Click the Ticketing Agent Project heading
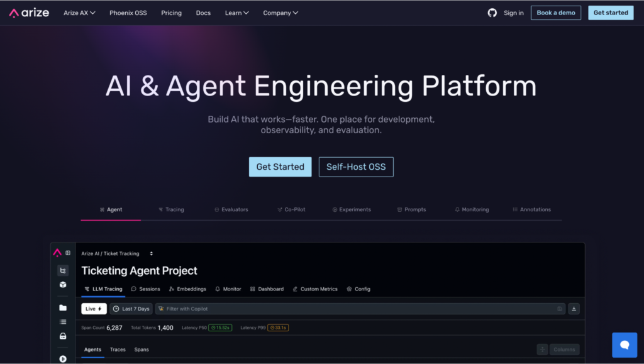This screenshot has height=364, width=644. 139,270
